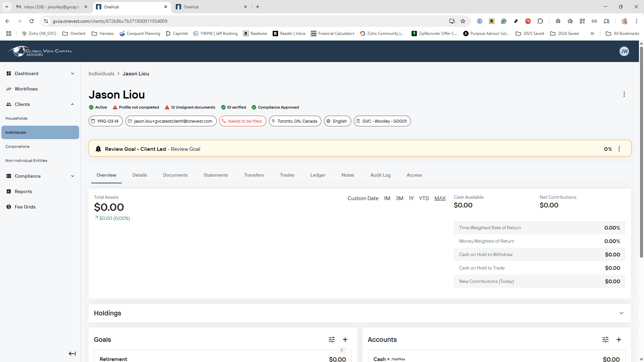Switch to the Audit Log tab
This screenshot has height=362, width=644.
coord(380,175)
